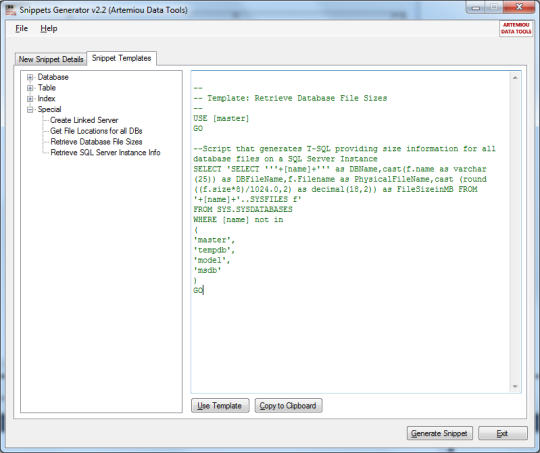Image resolution: width=540 pixels, height=453 pixels.
Task: Expand the Index tree node
Action: point(30,99)
